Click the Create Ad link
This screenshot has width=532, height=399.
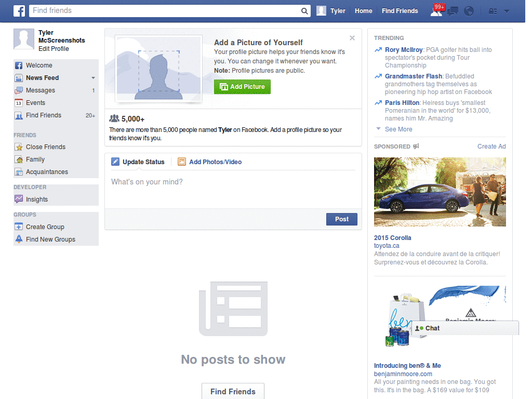[x=491, y=146]
